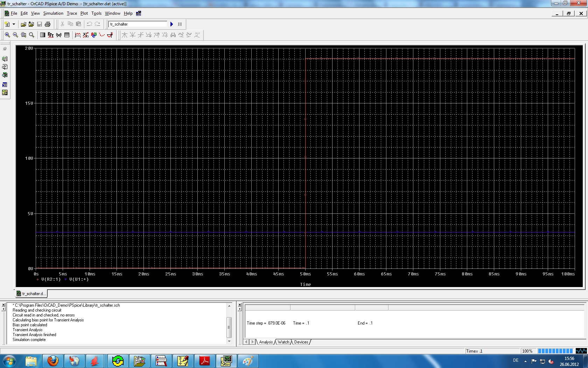Open the Window menu
This screenshot has width=588, height=368.
pyautogui.click(x=112, y=13)
